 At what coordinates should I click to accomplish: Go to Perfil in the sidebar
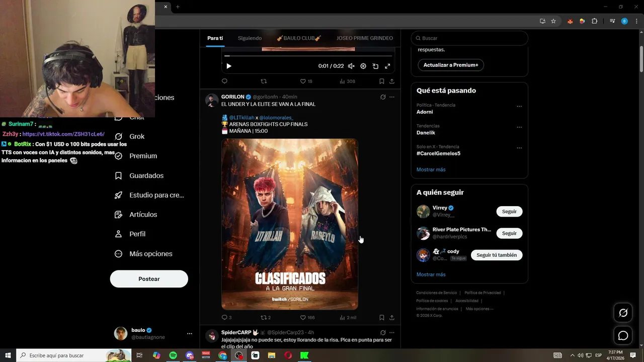[x=130, y=234]
